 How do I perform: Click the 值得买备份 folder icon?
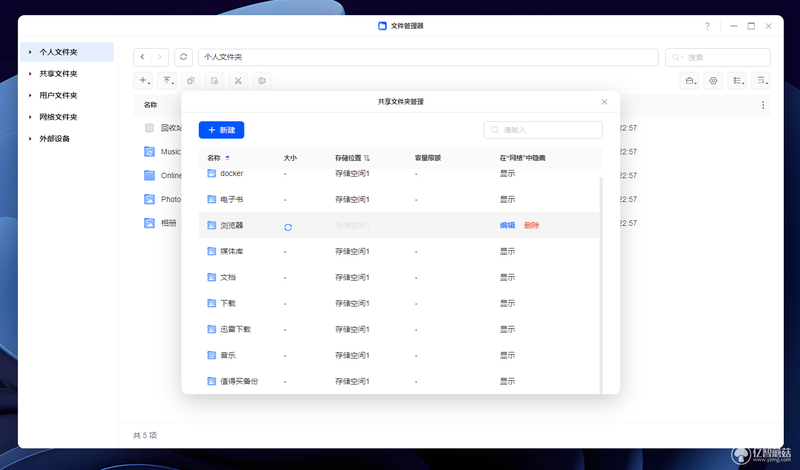211,381
